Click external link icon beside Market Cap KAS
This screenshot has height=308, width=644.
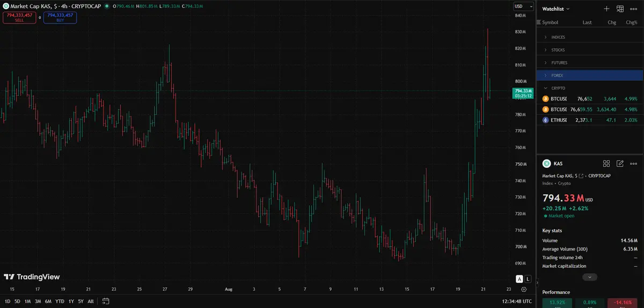[x=581, y=176]
